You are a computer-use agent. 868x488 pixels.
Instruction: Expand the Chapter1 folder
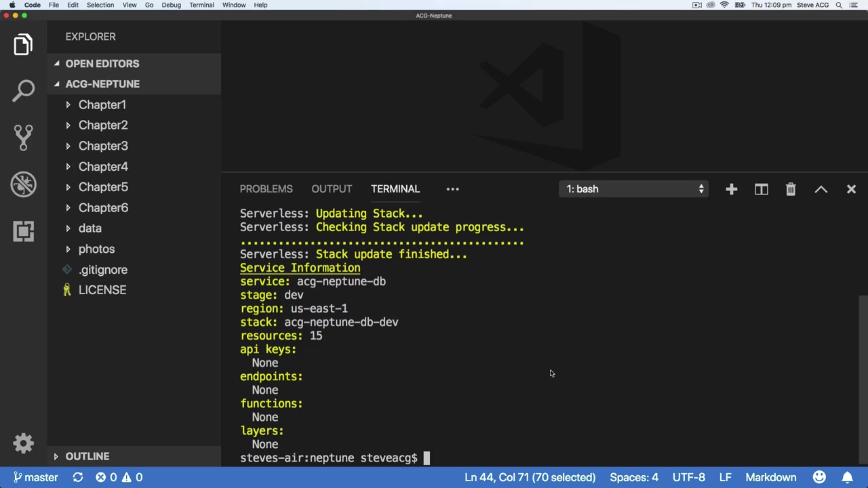point(102,105)
